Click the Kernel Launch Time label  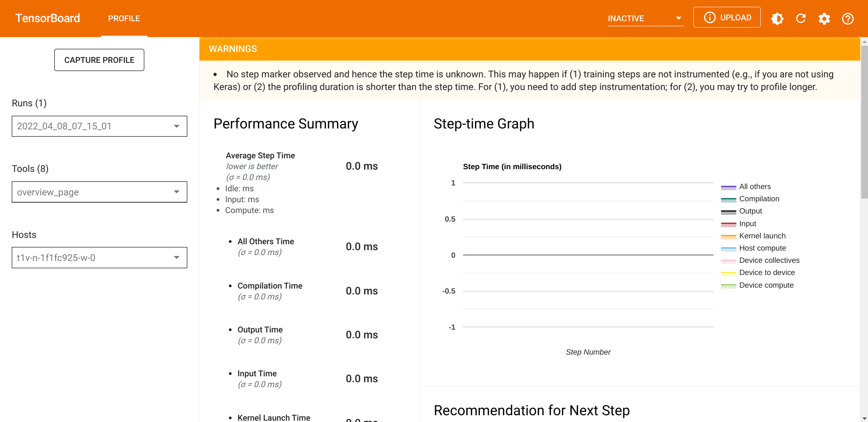coord(274,417)
